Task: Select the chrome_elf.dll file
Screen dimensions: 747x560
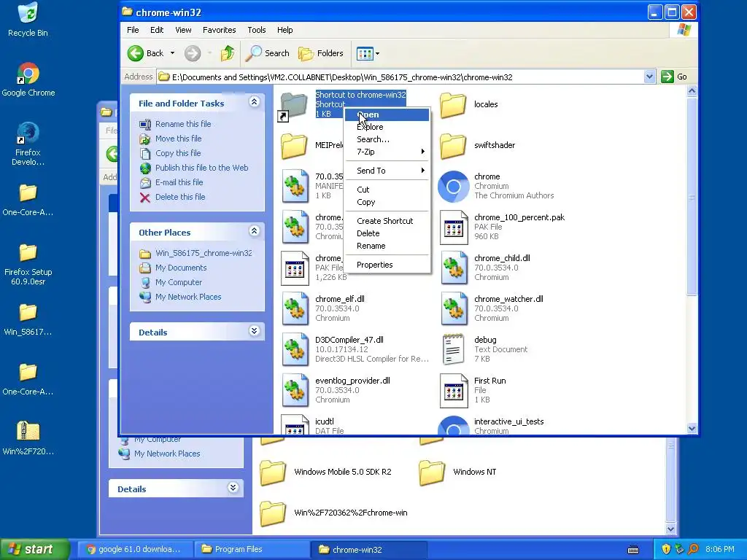Action: click(323, 309)
